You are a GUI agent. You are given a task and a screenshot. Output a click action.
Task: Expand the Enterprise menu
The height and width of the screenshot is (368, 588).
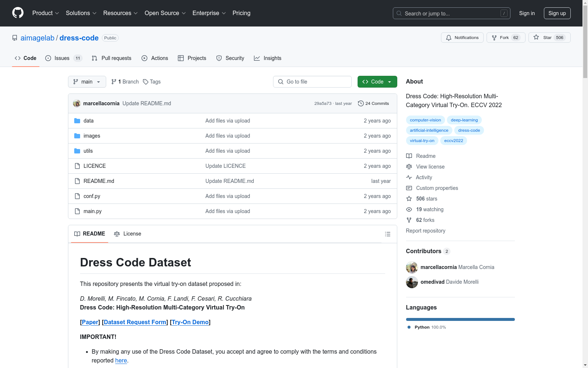click(x=209, y=13)
